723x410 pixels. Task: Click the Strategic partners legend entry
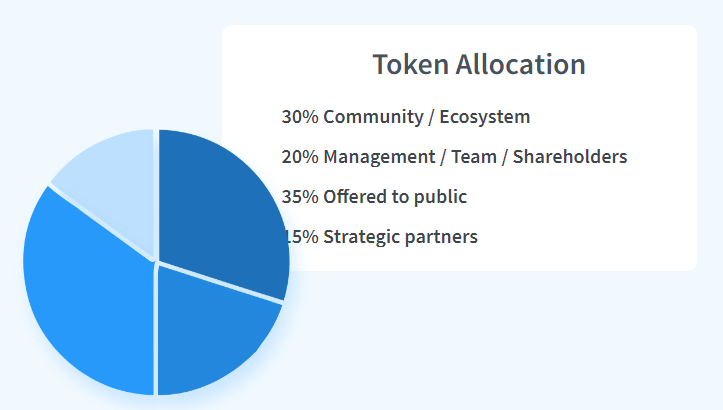tap(382, 237)
